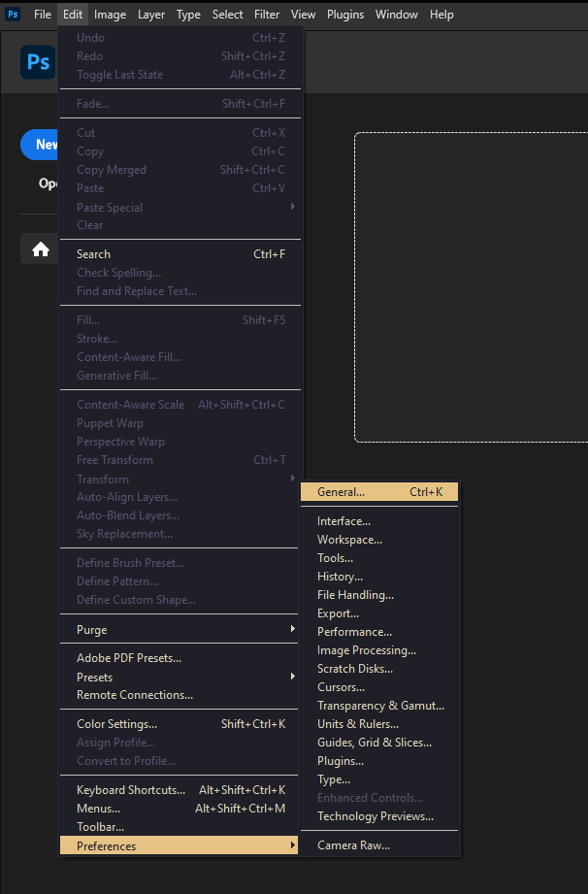588x894 pixels.
Task: Open Tools preferences
Action: click(379, 558)
